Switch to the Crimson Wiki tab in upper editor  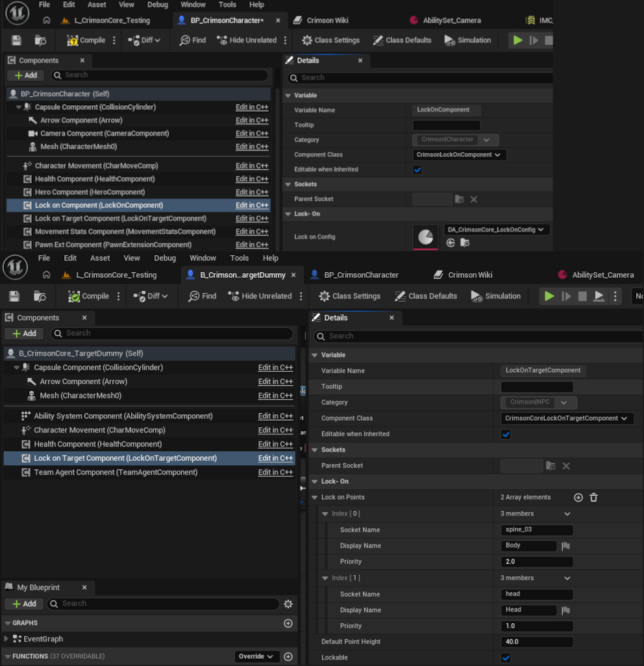pos(327,20)
